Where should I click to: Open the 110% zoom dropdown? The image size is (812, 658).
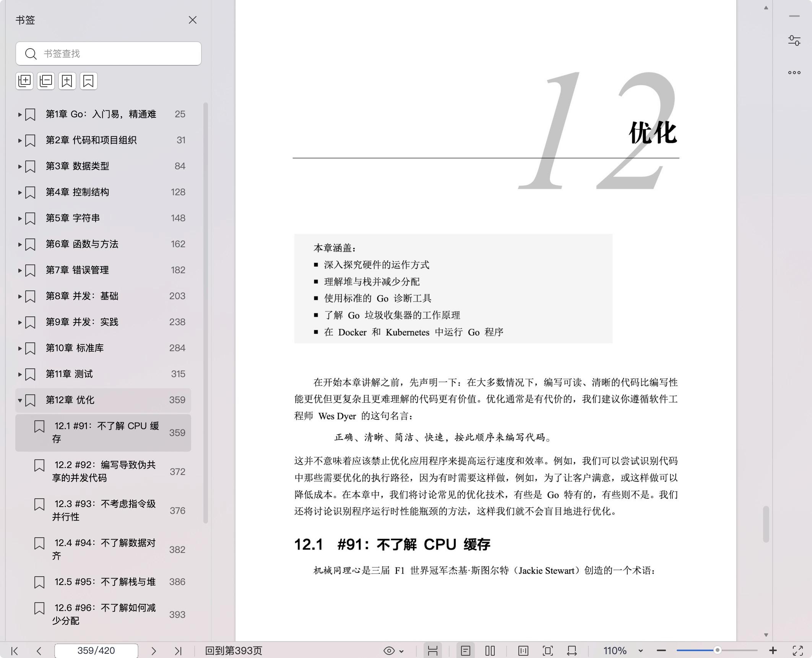641,651
